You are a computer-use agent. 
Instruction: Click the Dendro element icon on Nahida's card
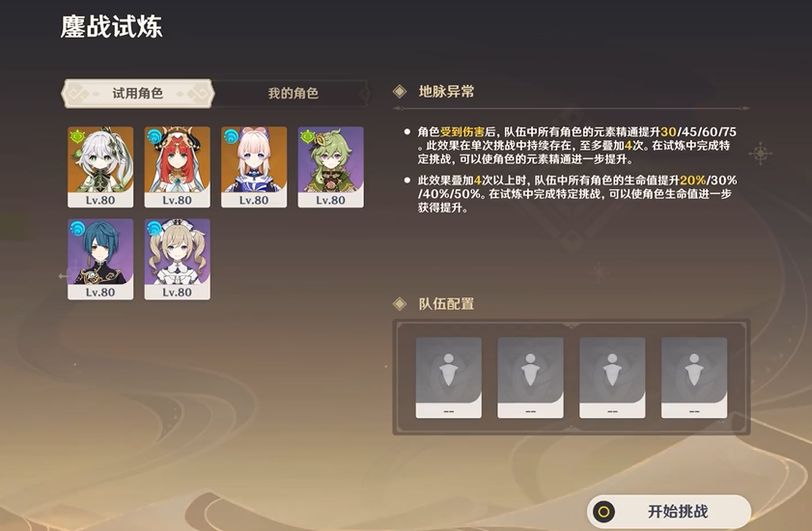(x=77, y=137)
